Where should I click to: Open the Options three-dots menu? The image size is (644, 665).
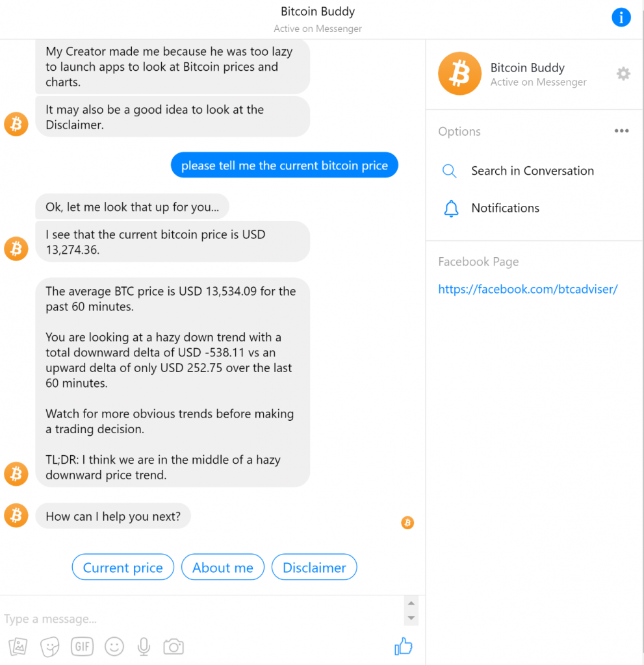coord(621,131)
